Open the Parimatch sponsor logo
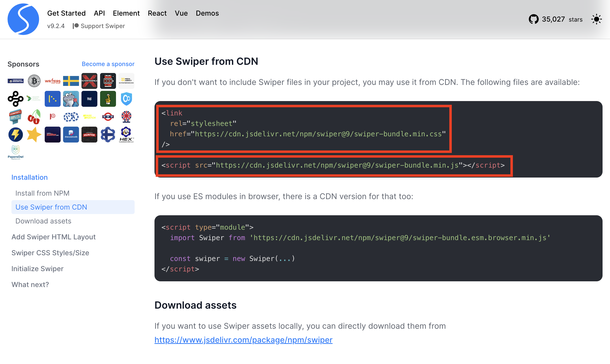 click(x=89, y=117)
